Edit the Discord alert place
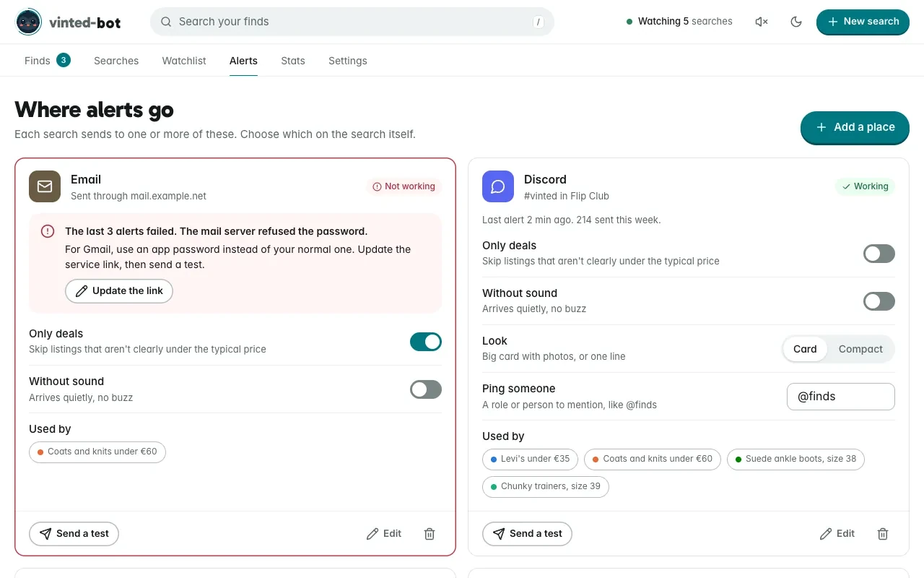 coord(837,534)
